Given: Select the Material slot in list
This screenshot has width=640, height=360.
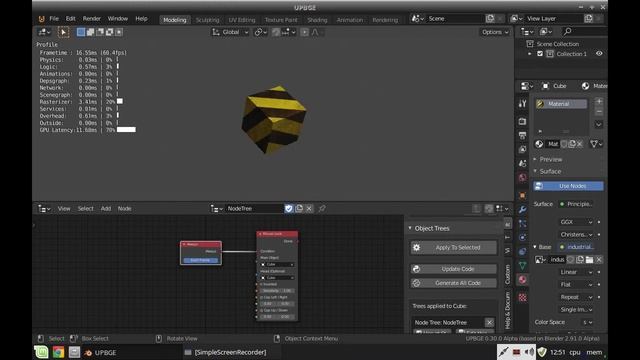Looking at the screenshot, I should (x=561, y=104).
